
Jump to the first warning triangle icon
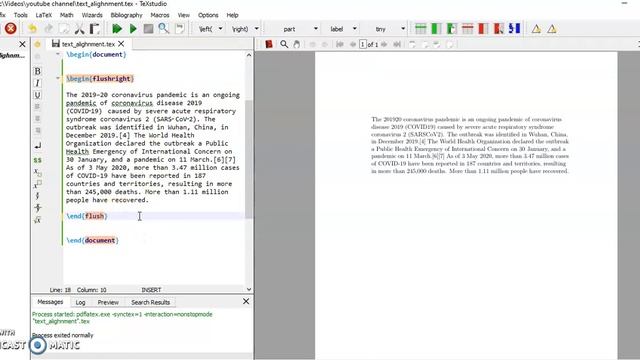536,29
